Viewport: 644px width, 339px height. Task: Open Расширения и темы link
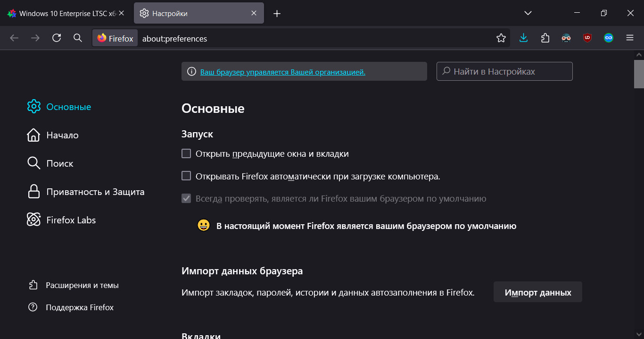coord(82,285)
